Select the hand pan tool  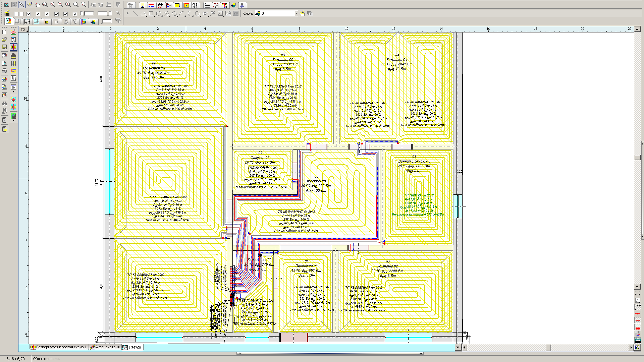(x=37, y=5)
